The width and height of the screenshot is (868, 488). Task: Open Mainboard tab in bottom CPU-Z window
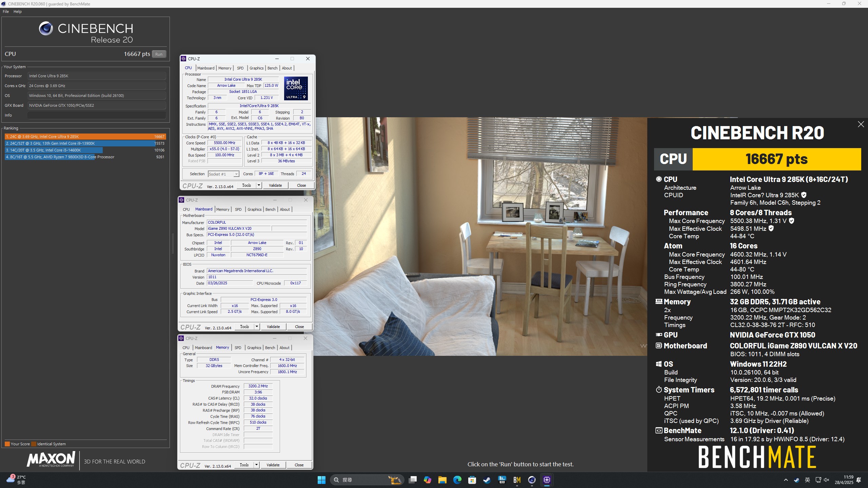click(203, 348)
